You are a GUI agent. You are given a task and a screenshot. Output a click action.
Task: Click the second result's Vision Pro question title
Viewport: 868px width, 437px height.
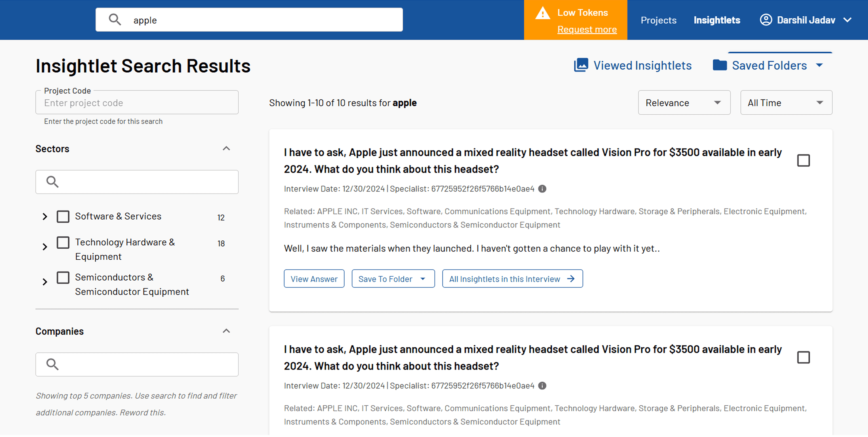[533, 358]
